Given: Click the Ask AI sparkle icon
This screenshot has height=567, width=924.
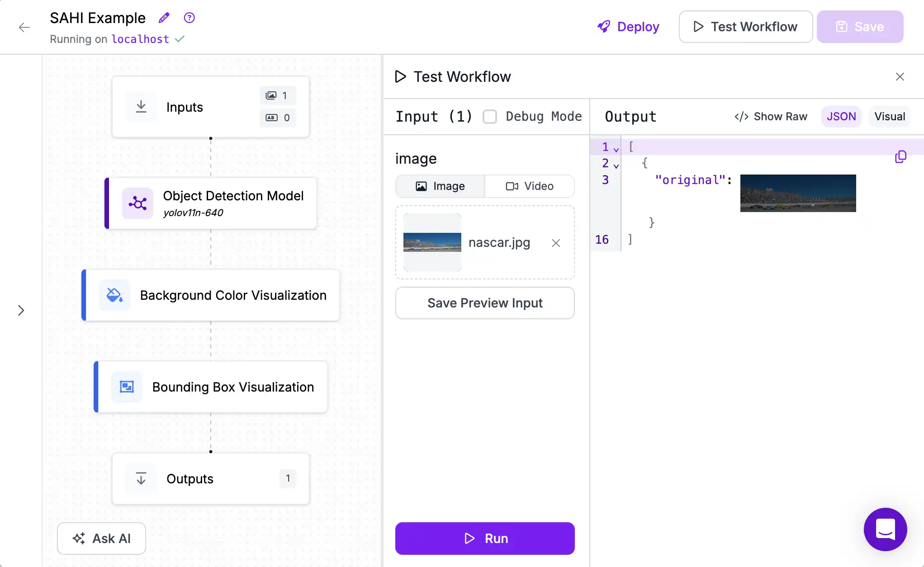Looking at the screenshot, I should pyautogui.click(x=79, y=539).
